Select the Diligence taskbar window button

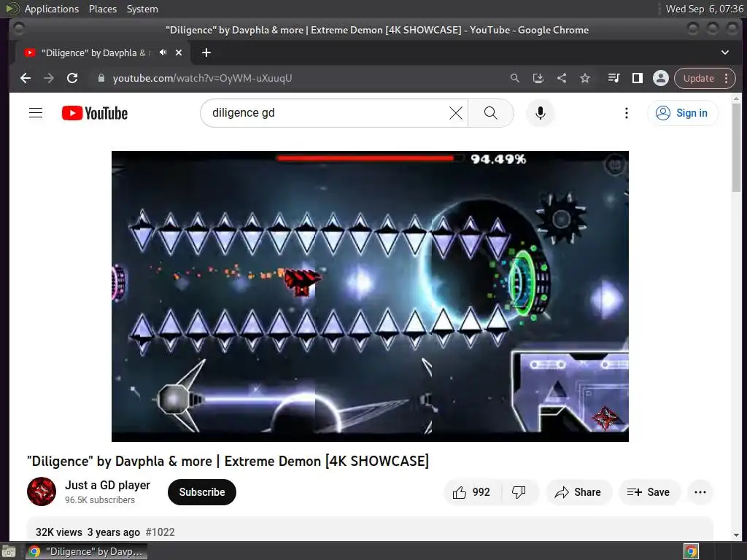(x=86, y=551)
